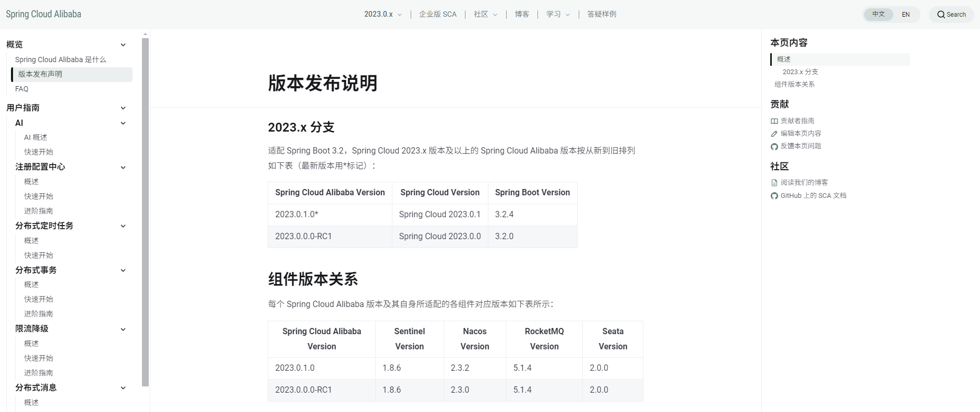Collapse the 分布式事务 sidebar group
The image size is (980, 412).
(x=123, y=270)
